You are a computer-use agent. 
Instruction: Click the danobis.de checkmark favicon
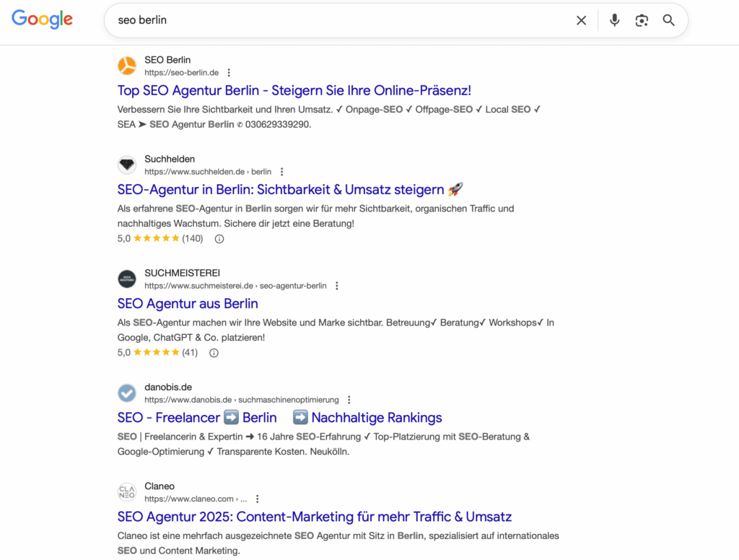click(126, 393)
